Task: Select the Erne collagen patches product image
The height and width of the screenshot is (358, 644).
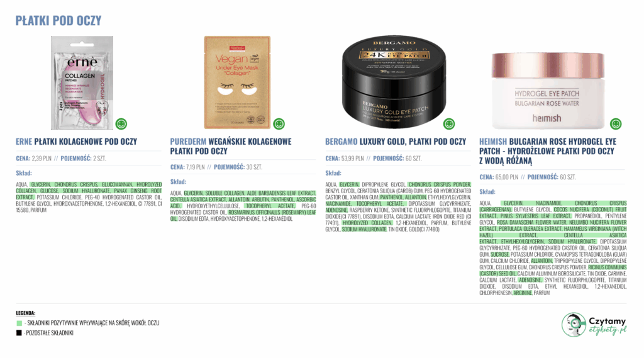Action: [x=82, y=82]
